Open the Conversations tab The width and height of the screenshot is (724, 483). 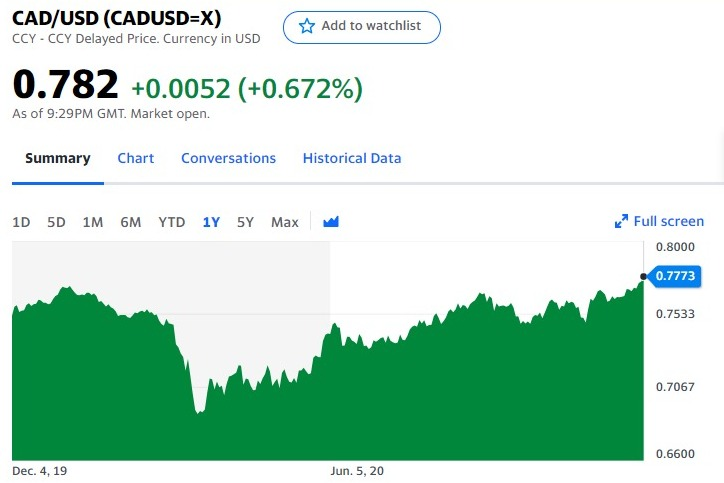click(228, 158)
